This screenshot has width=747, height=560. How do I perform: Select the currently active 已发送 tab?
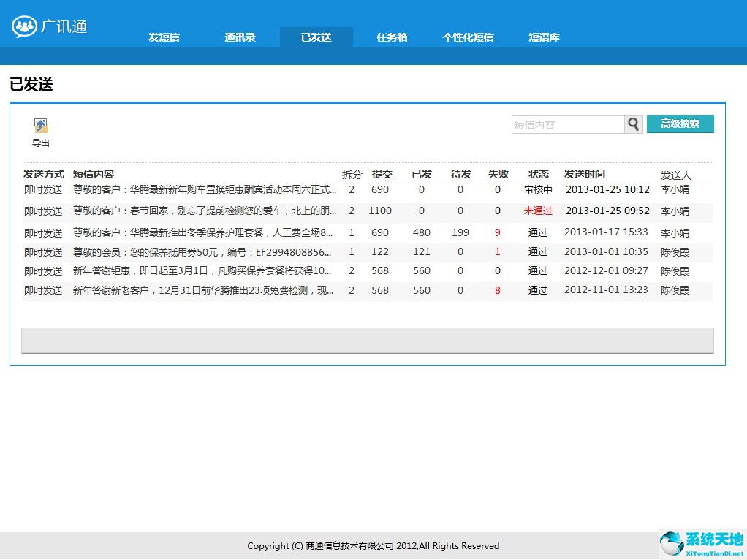(316, 36)
